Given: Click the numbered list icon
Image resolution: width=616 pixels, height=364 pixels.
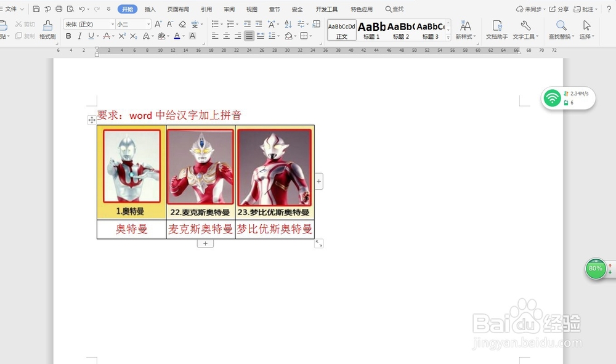Looking at the screenshot, I should [x=230, y=24].
